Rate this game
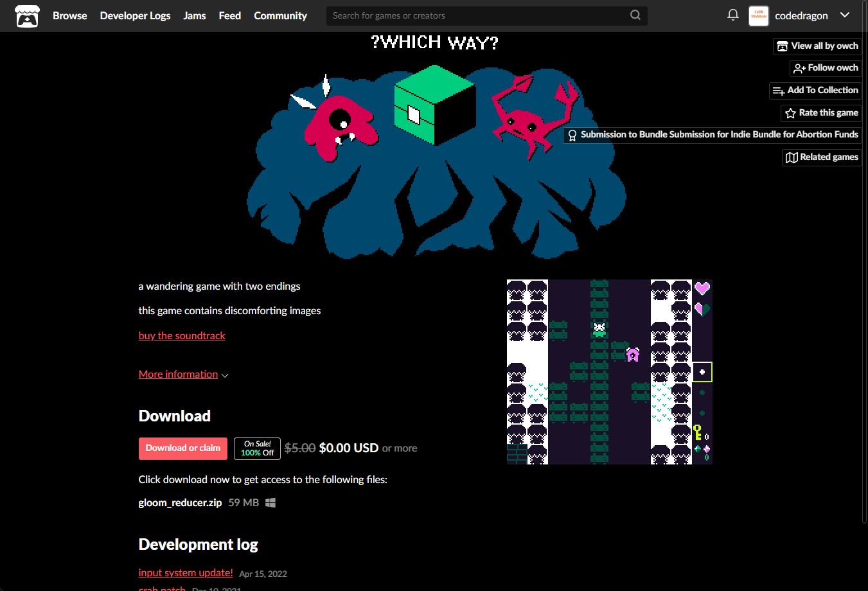 click(821, 113)
